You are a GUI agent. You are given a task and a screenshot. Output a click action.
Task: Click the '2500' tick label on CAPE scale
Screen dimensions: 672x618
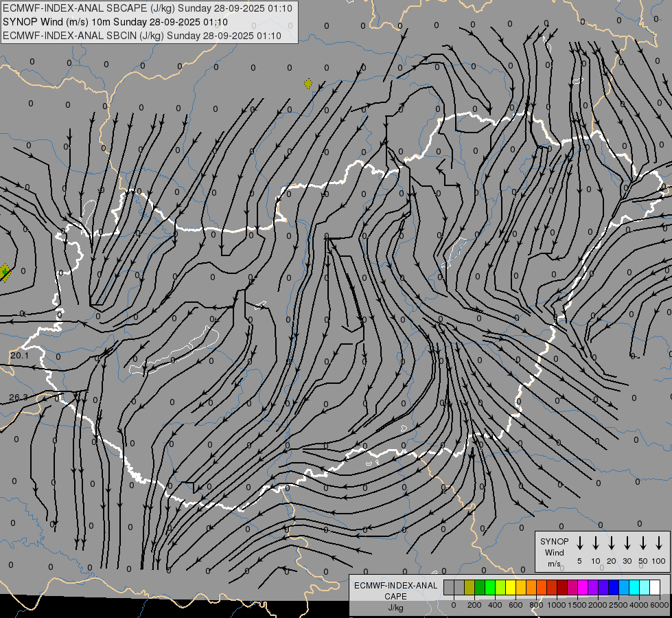pyautogui.click(x=618, y=605)
